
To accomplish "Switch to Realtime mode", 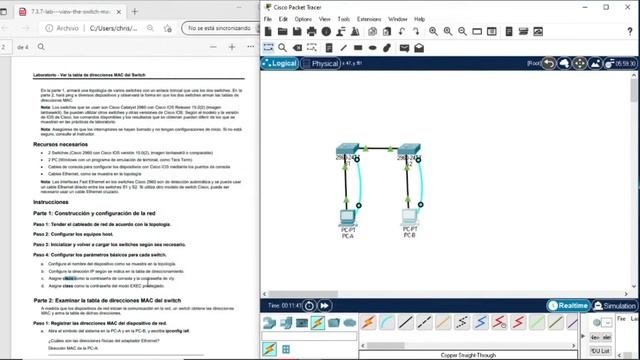I will click(x=569, y=306).
